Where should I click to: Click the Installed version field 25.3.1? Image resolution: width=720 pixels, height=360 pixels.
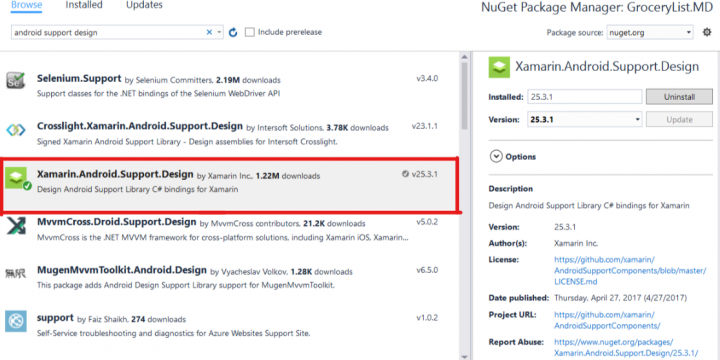coord(585,97)
